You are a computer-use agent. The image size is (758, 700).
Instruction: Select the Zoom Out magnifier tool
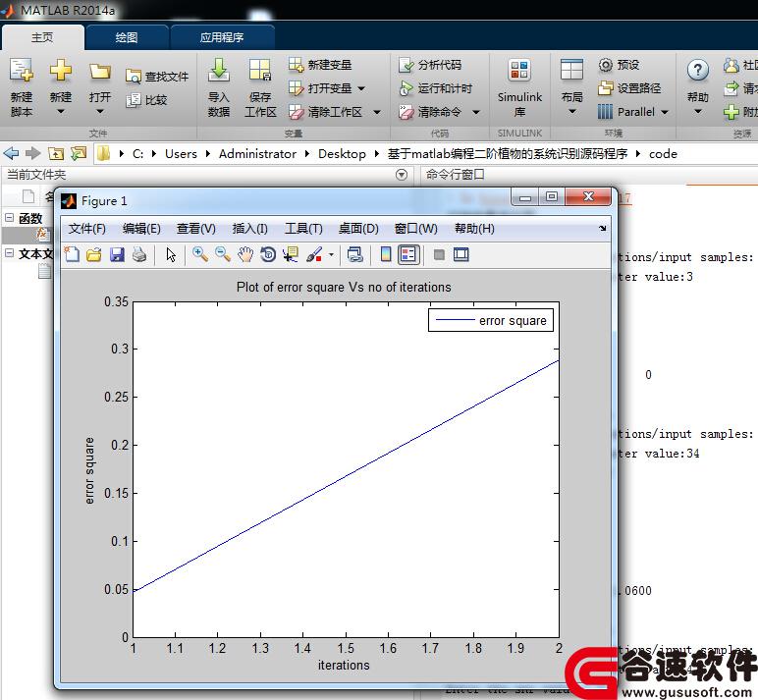(222, 254)
